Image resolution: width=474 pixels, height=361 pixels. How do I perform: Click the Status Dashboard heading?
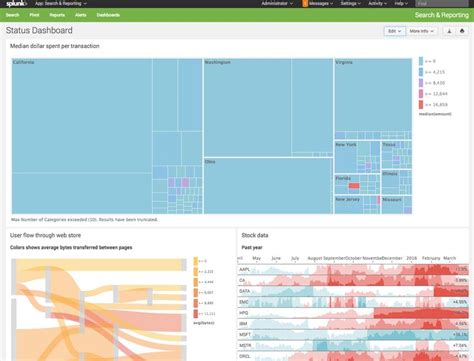tap(39, 30)
